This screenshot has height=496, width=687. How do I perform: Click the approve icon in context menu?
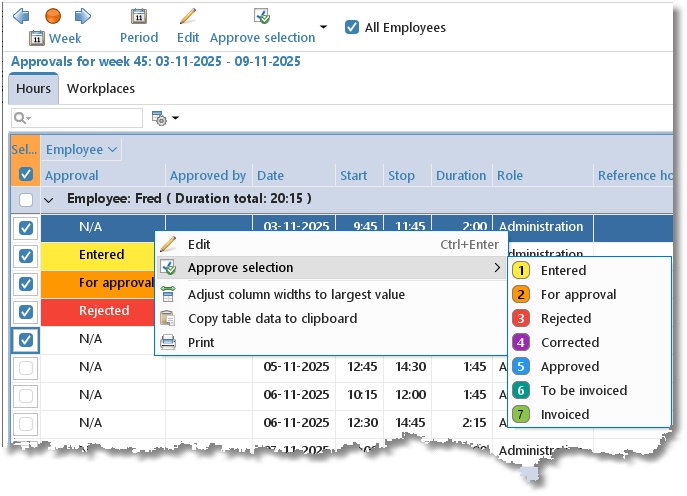pyautogui.click(x=168, y=267)
